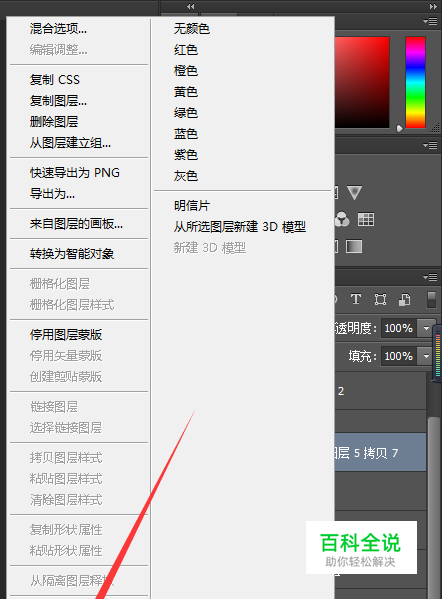Choose 从图层建立组... option
Screen dimensions: 442x599
70,143
